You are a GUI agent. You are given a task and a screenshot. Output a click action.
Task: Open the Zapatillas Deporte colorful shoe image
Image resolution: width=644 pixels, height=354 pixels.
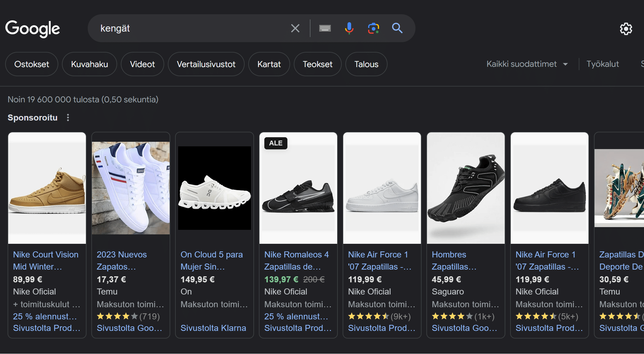point(619,188)
